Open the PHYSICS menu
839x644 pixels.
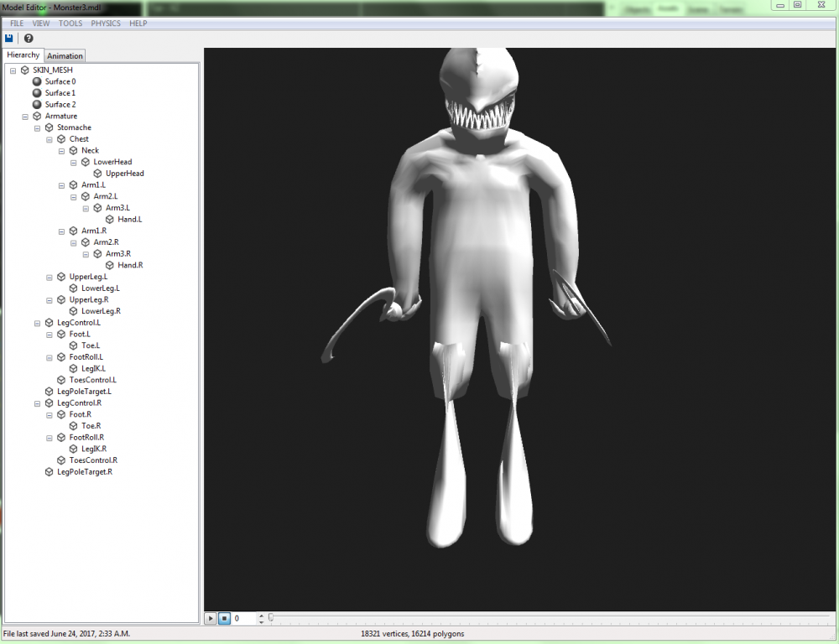[105, 23]
